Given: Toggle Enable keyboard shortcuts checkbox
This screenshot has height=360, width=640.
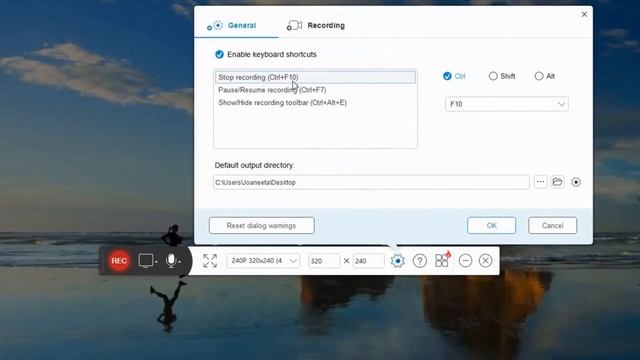Looking at the screenshot, I should tap(219, 54).
